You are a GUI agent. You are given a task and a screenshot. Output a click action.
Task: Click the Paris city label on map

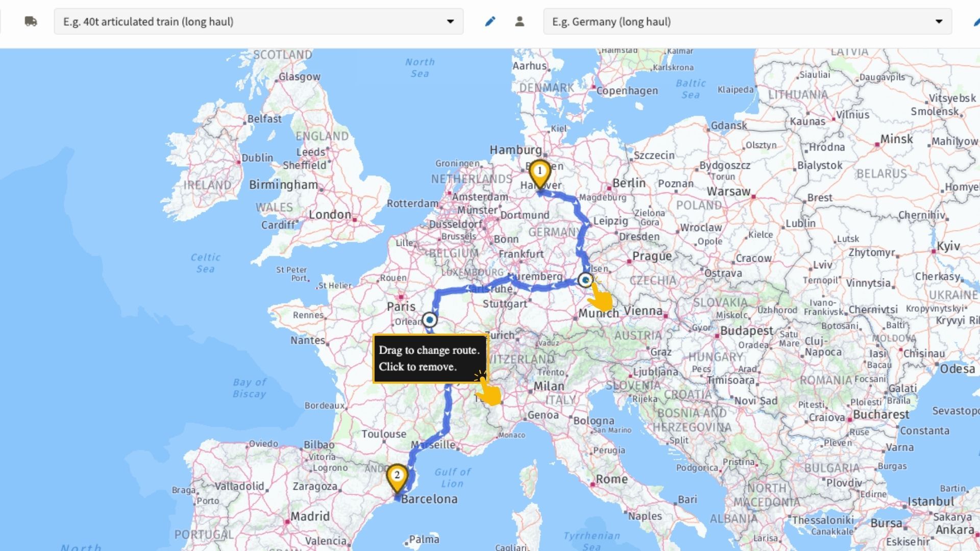pos(401,307)
